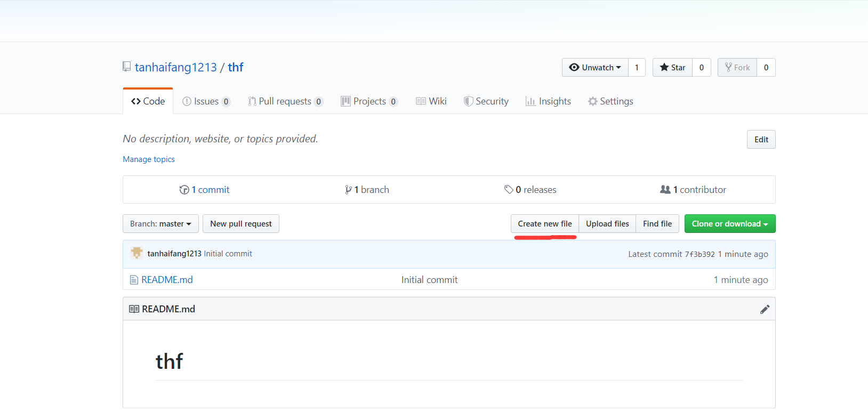Open the Pull requests tab

pyautogui.click(x=285, y=101)
